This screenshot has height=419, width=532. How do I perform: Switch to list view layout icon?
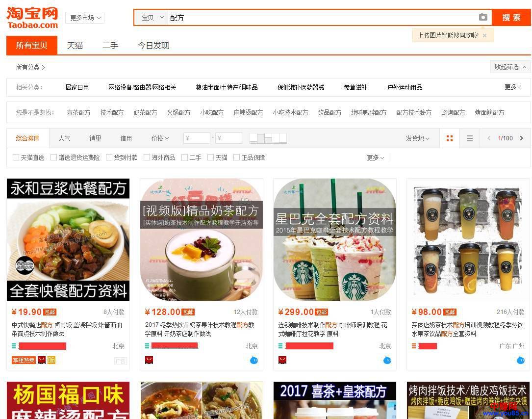pos(469,138)
